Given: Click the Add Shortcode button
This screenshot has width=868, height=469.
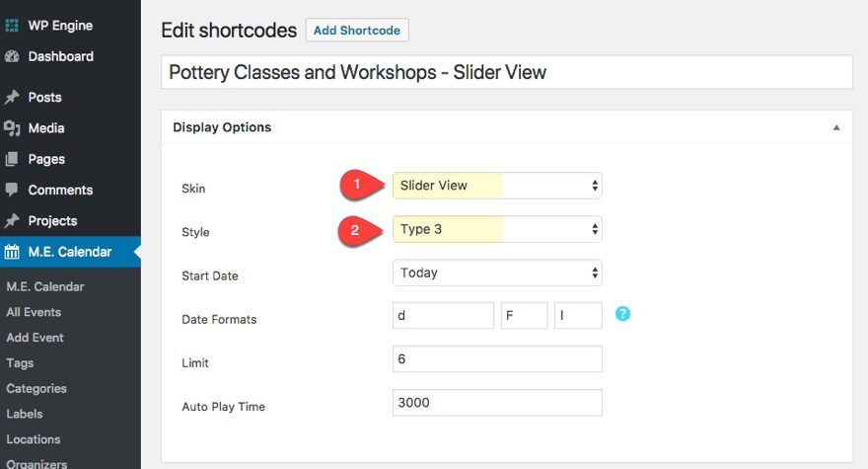Looking at the screenshot, I should click(x=357, y=31).
